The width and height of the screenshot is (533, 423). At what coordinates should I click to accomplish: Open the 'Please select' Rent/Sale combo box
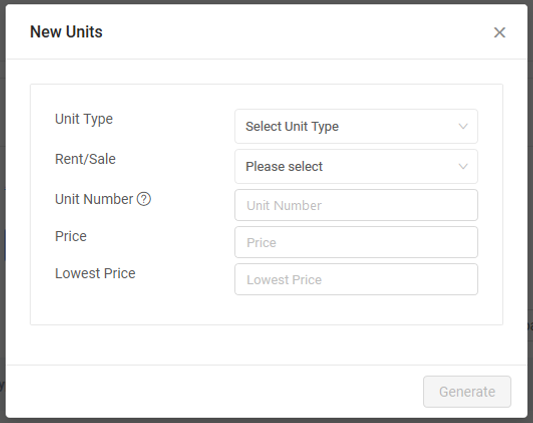[356, 167]
